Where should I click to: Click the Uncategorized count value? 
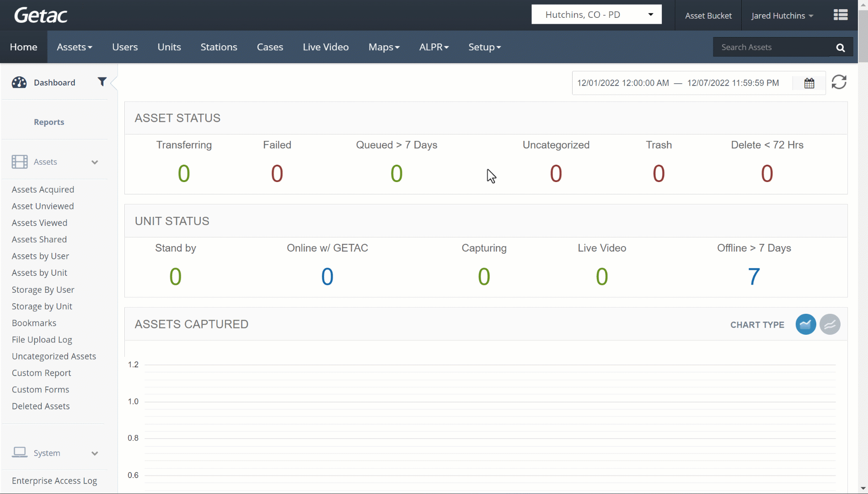click(556, 174)
